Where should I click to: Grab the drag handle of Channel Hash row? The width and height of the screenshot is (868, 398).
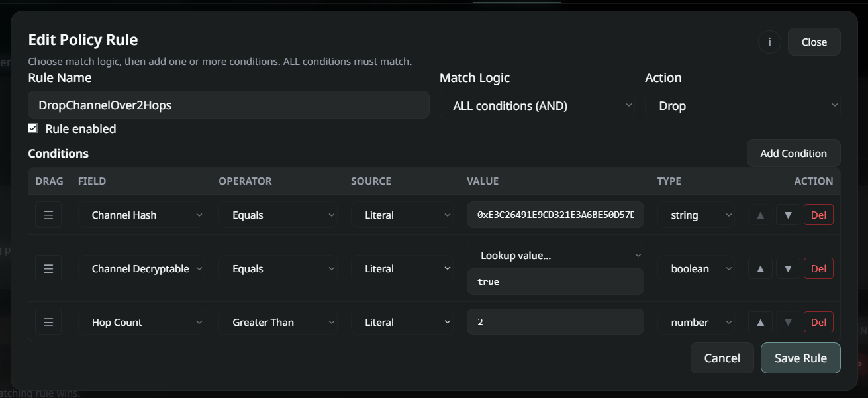(48, 215)
